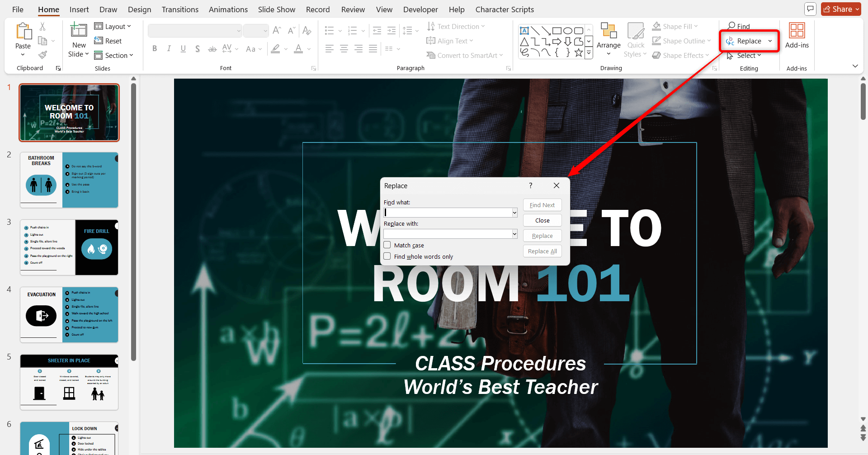Image resolution: width=868 pixels, height=455 pixels.
Task: Check Find whole words only option
Action: coord(387,256)
